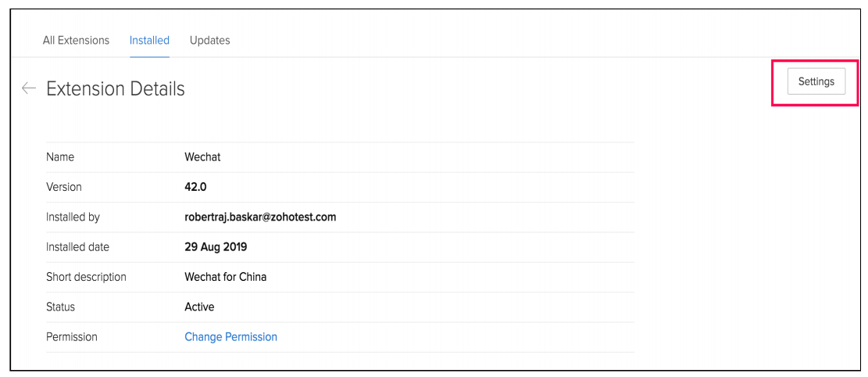Click the Permission row label
Viewport: 868px width, 377px height.
click(72, 337)
